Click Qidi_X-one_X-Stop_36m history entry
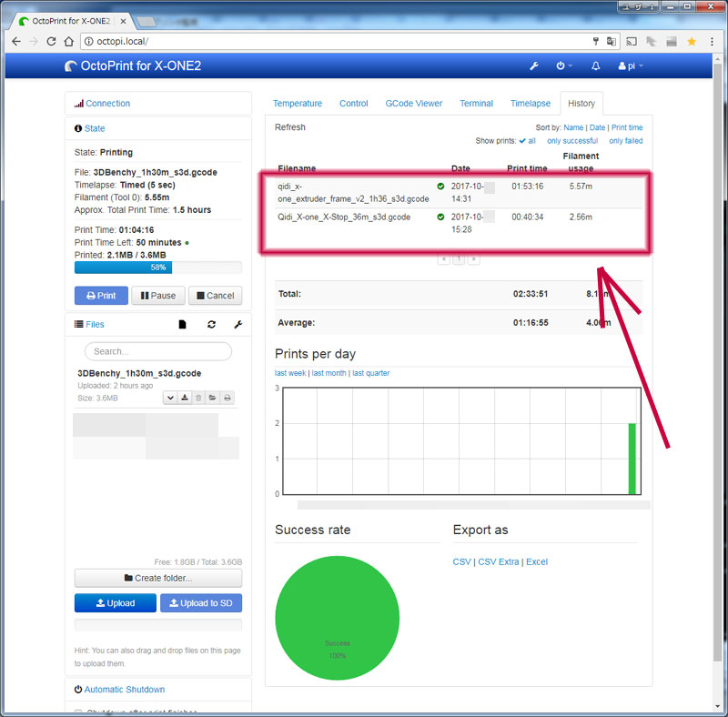728x717 pixels. tap(460, 223)
